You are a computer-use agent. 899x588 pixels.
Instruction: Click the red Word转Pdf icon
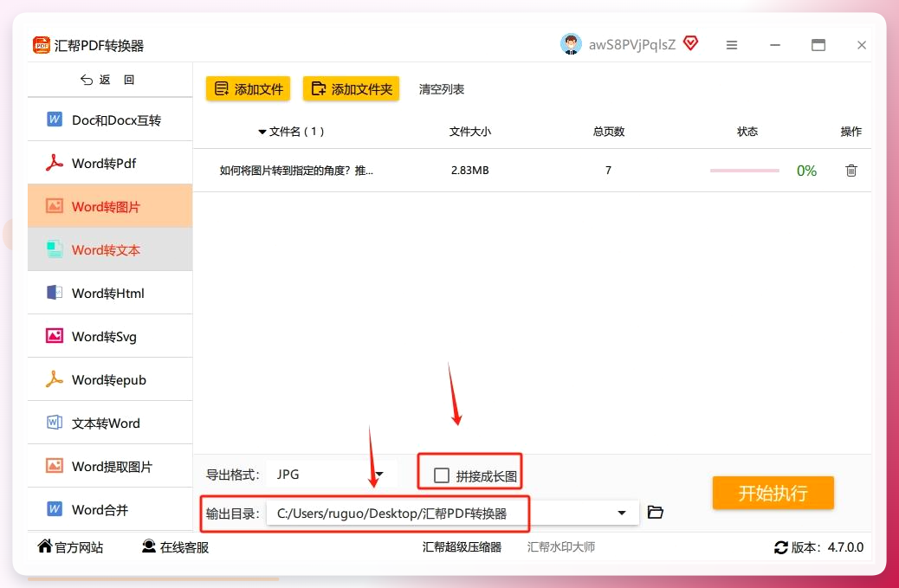[55, 163]
